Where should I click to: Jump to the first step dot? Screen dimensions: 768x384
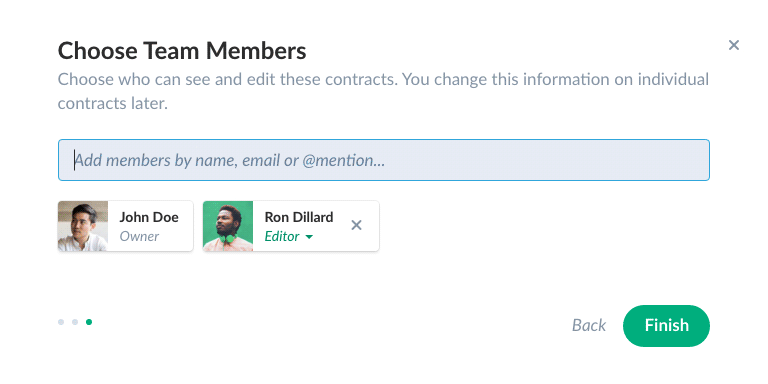point(61,322)
